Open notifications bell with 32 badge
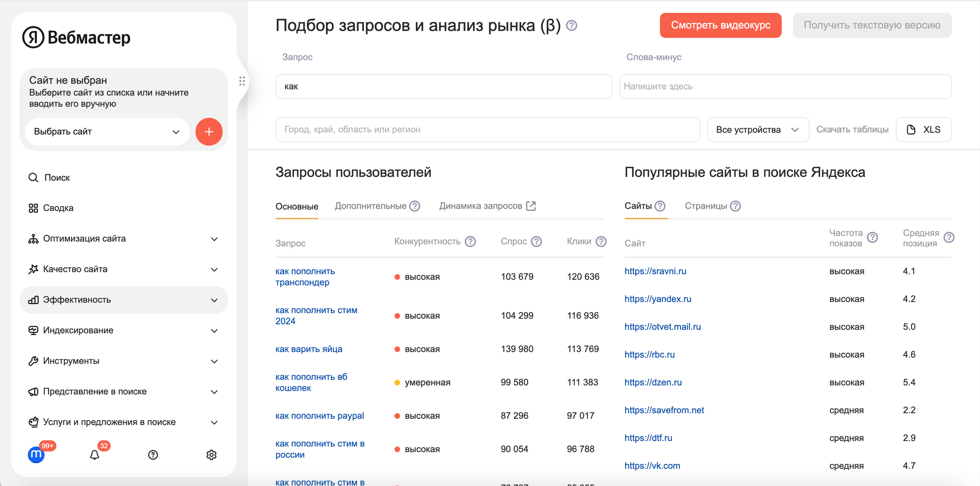This screenshot has height=486, width=980. 94,454
